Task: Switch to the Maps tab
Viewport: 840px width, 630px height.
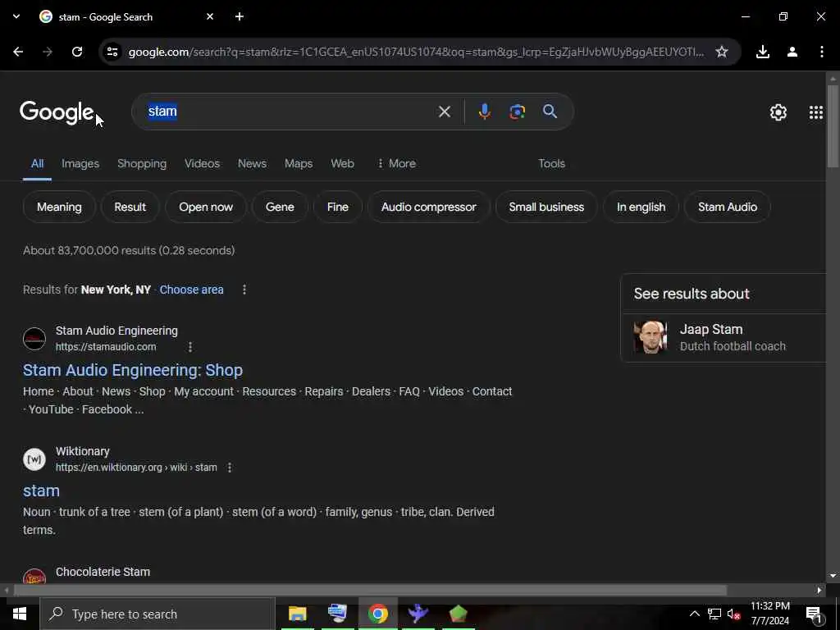Action: tap(299, 163)
